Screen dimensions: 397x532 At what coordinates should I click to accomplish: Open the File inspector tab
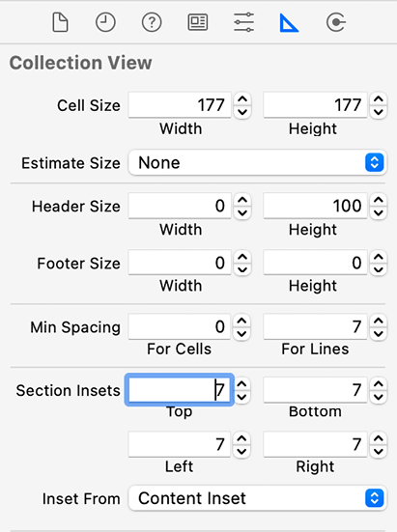pyautogui.click(x=61, y=22)
